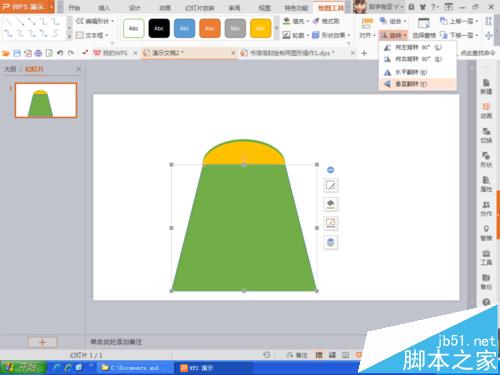Viewport: 500px width, 375px height.
Task: Select the green trapezoid shape on slide
Action: pyautogui.click(x=244, y=228)
